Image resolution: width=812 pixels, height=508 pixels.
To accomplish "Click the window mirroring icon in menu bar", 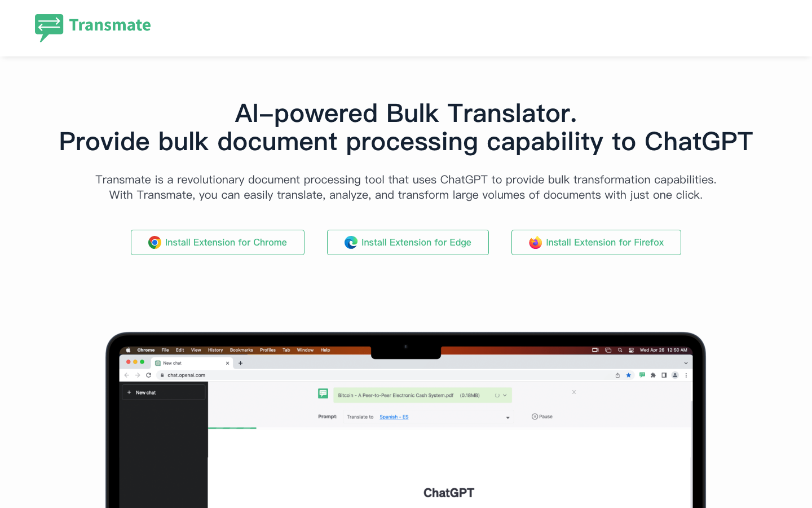I will (608, 350).
